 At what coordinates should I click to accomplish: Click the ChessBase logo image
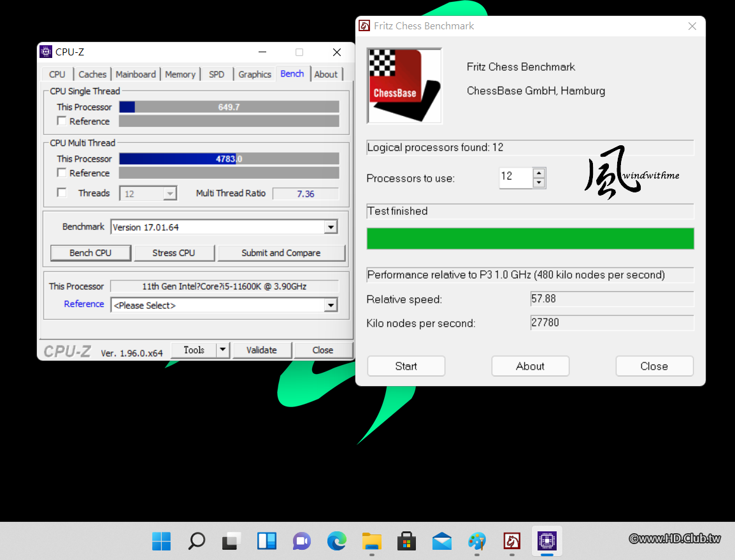click(404, 85)
